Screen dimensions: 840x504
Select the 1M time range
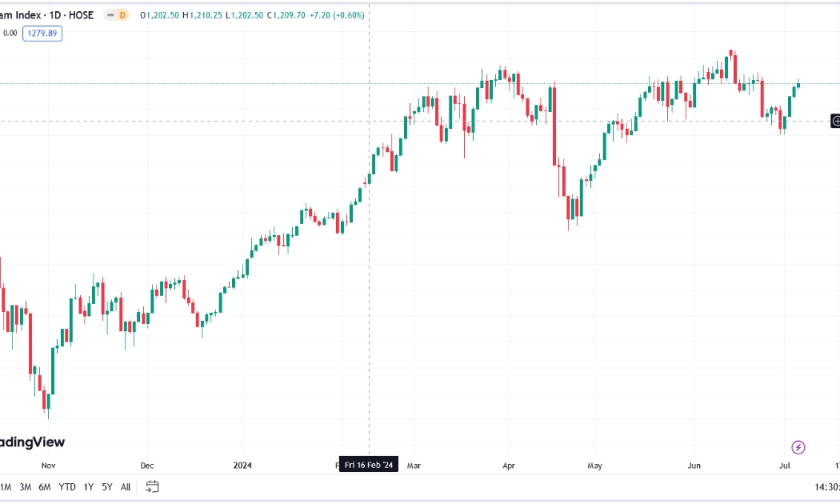[x=6, y=487]
